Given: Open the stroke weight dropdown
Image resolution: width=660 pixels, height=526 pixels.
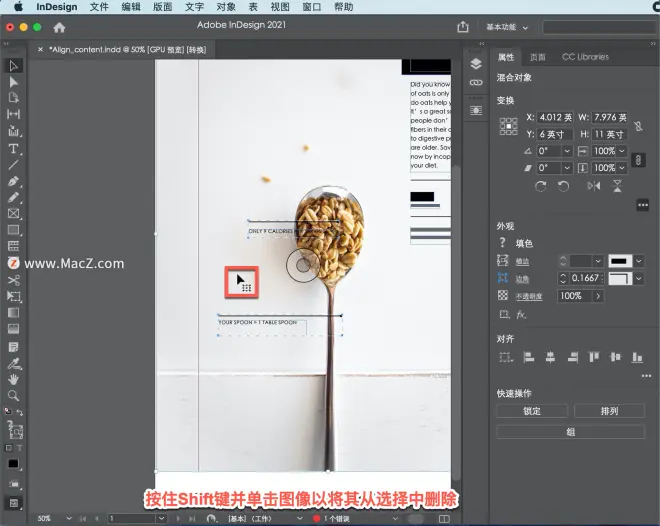Looking at the screenshot, I should tap(598, 261).
